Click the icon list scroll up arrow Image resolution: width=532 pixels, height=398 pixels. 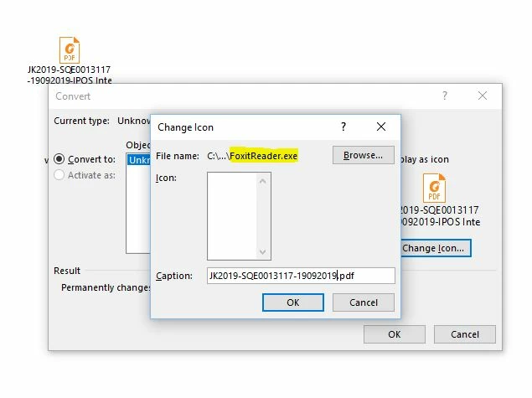click(x=262, y=181)
